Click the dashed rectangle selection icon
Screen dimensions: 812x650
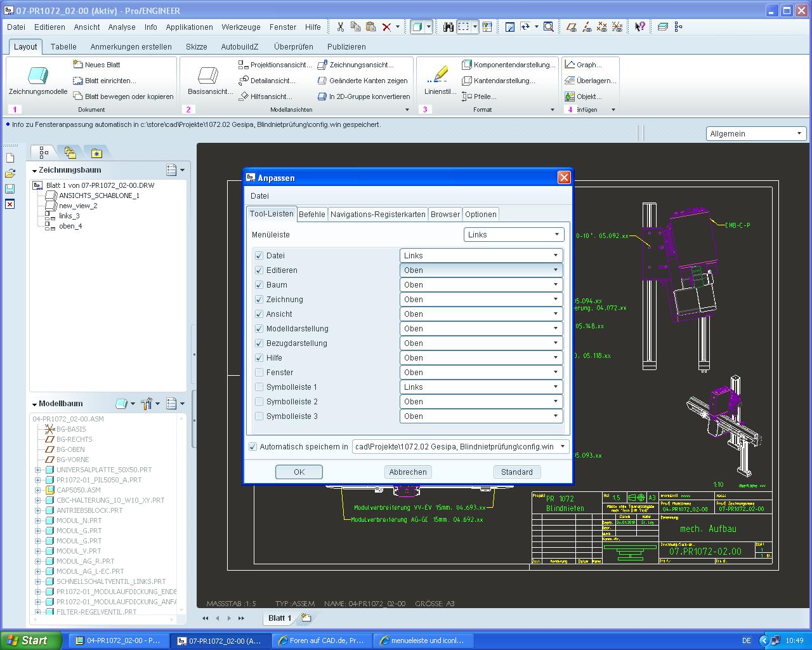(x=464, y=27)
